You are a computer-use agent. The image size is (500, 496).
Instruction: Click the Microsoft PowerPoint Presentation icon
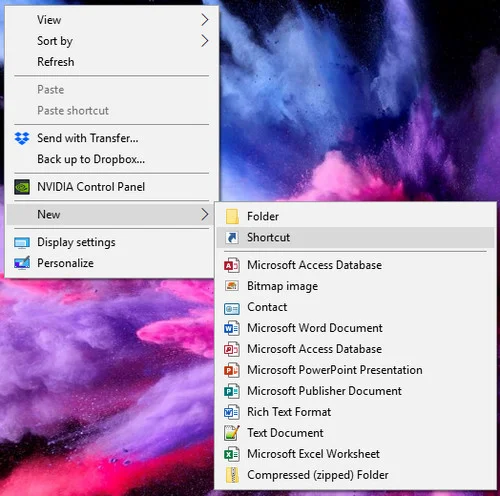click(x=232, y=370)
